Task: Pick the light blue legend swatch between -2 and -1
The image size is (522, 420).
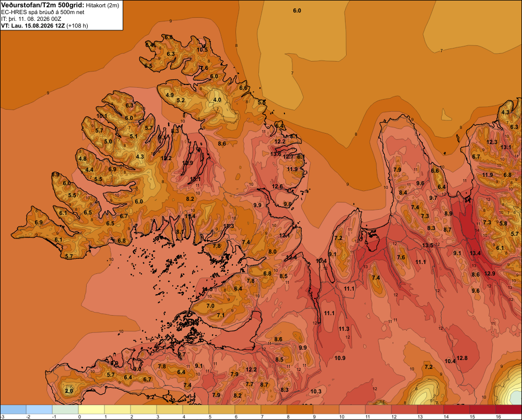Action: [x=39, y=410]
